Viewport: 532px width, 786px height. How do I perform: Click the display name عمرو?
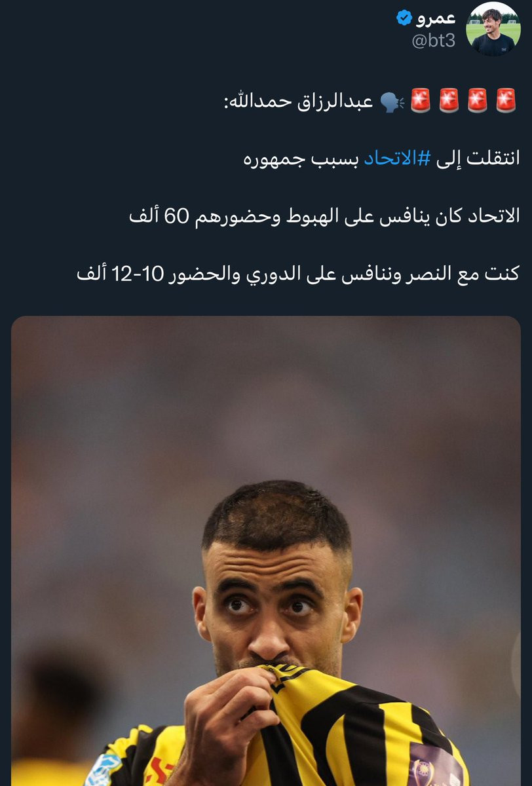pos(436,18)
